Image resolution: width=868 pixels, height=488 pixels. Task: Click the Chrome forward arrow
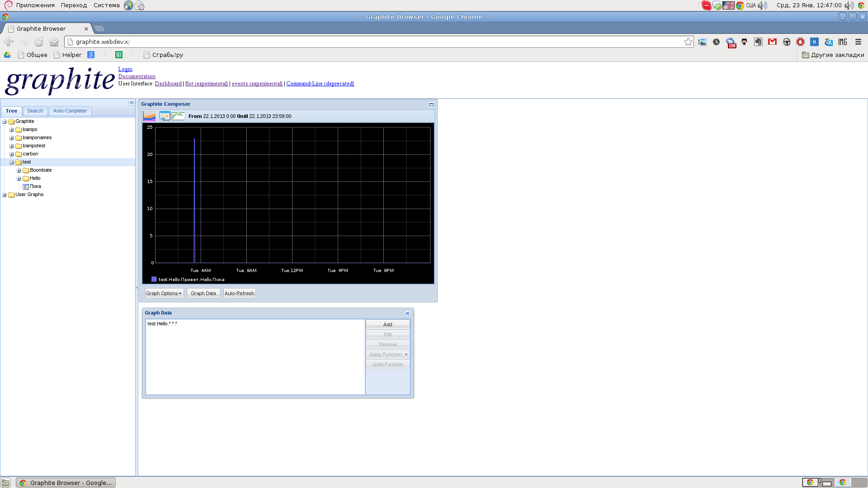[24, 42]
